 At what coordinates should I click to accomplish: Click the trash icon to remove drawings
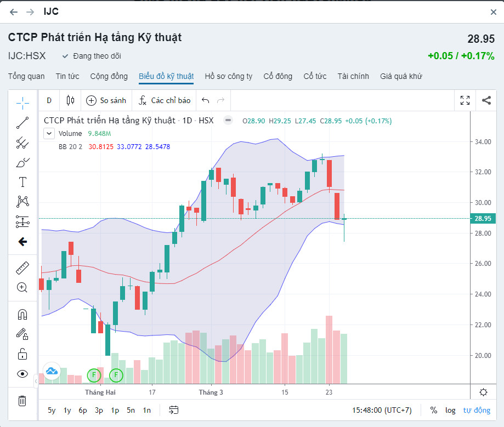[x=22, y=401]
